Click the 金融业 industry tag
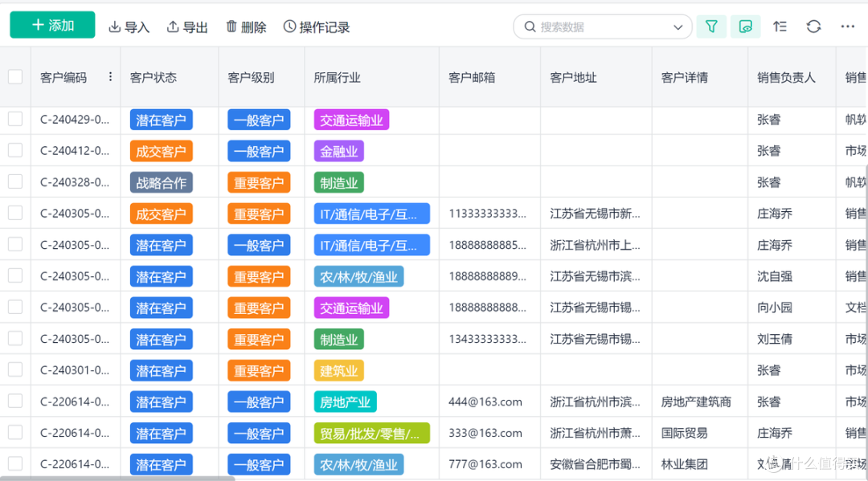The height and width of the screenshot is (481, 868). point(339,152)
